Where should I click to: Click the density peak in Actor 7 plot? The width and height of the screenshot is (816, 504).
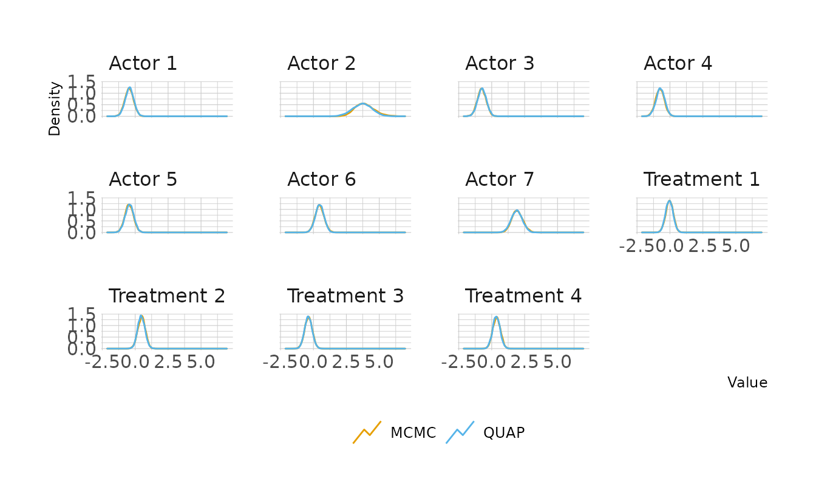(516, 210)
